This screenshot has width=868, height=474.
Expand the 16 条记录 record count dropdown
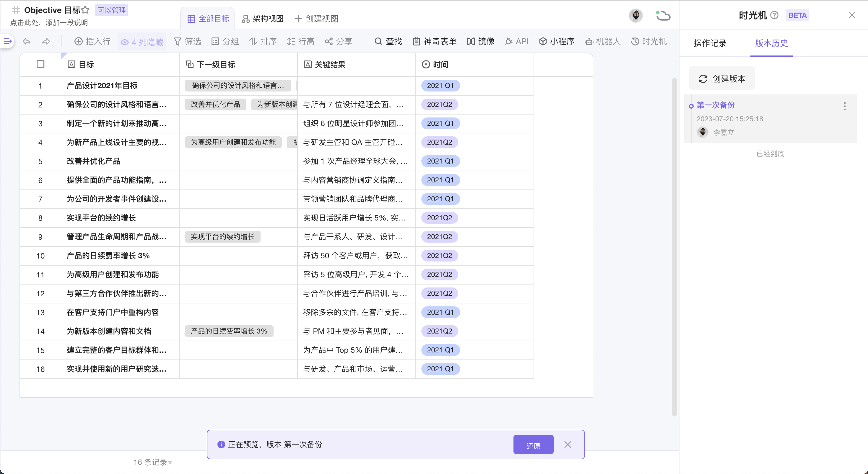[x=153, y=462]
